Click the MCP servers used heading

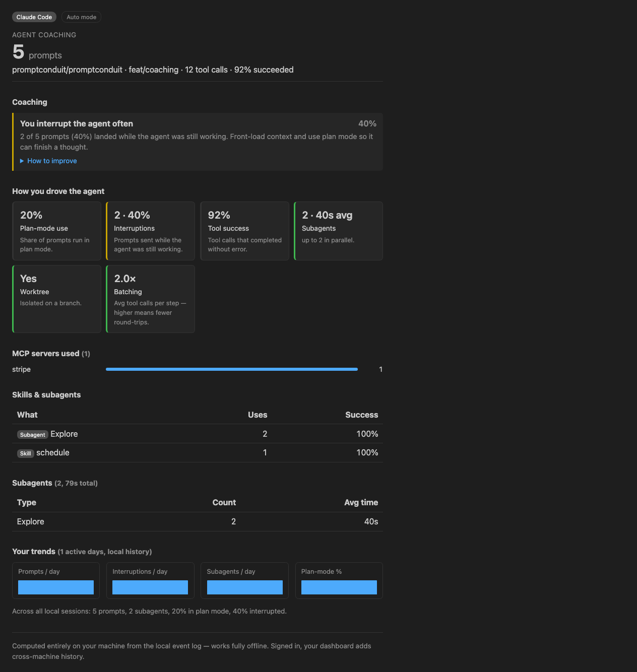pyautogui.click(x=51, y=354)
